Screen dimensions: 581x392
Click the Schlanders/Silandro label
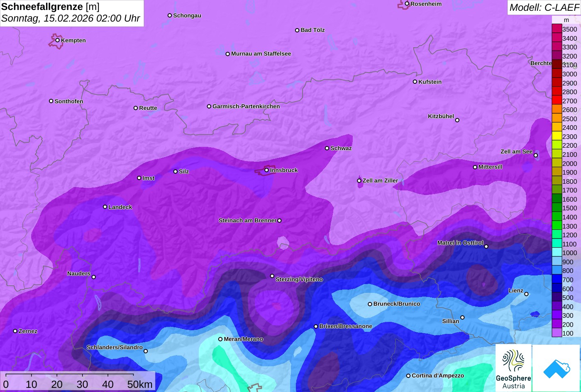click(x=115, y=347)
